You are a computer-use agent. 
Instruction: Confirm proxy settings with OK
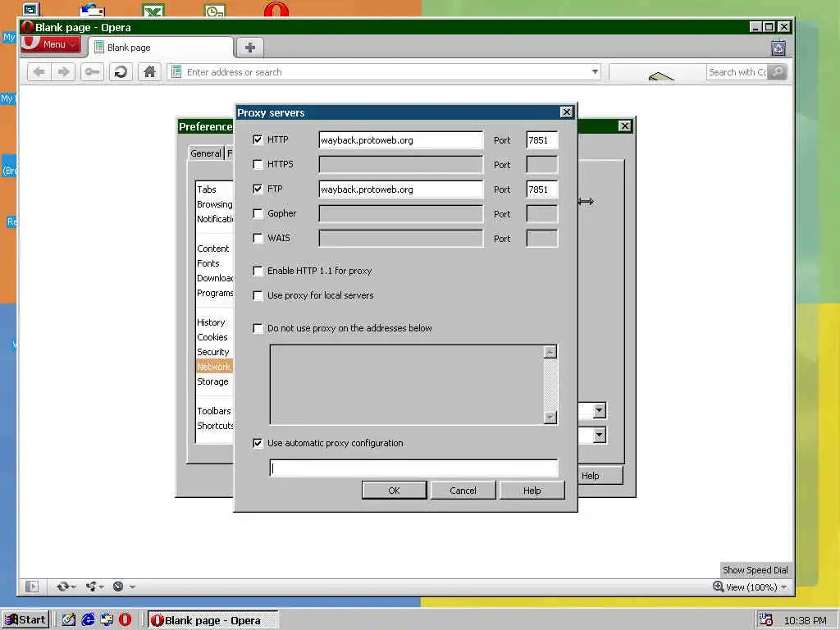pyautogui.click(x=395, y=491)
